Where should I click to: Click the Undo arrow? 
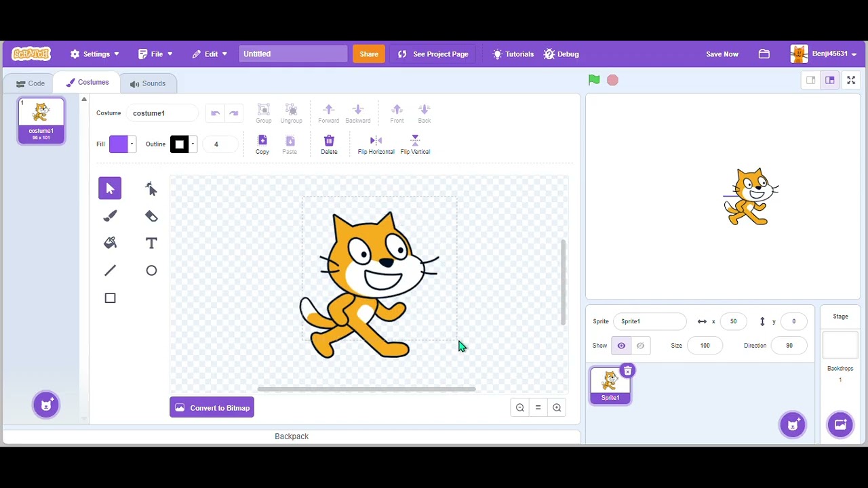[216, 113]
